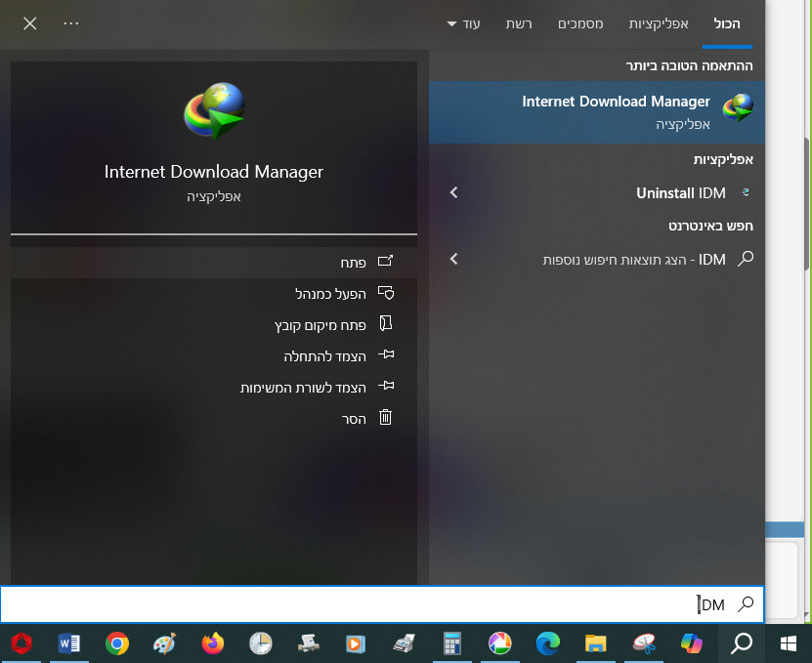This screenshot has width=812, height=663.
Task: Open Calculator from the taskbar
Action: (x=452, y=643)
